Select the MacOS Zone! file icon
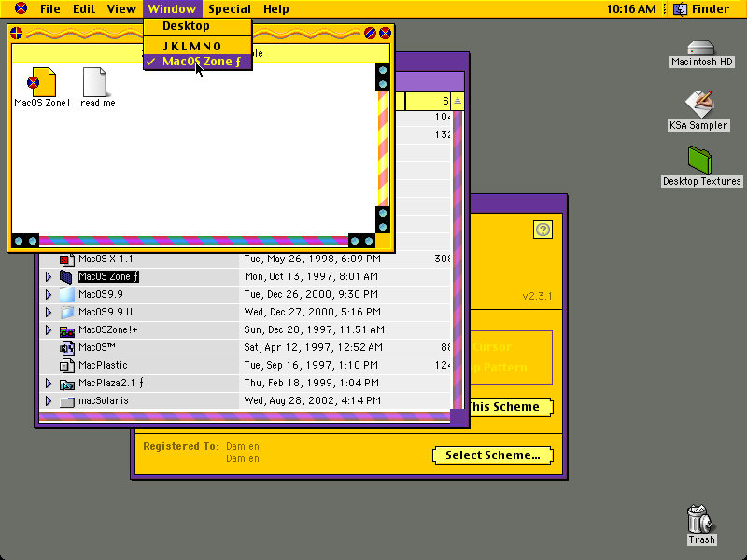Screen dimensions: 747x560 click(42, 82)
